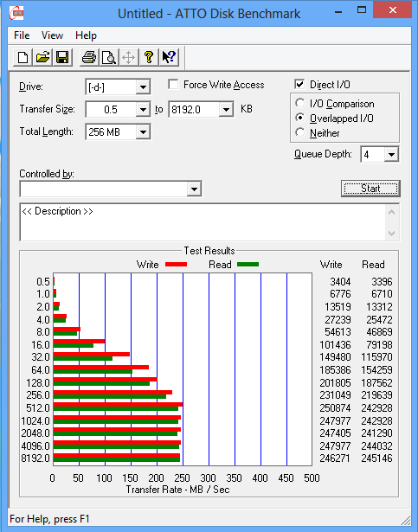Click the New file toolbar icon
The width and height of the screenshot is (418, 532).
click(23, 57)
